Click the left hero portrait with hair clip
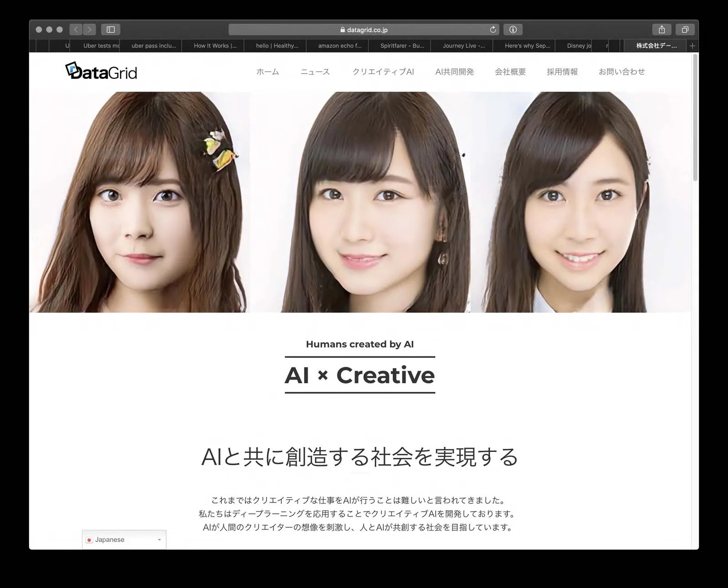Viewport: 728px width, 588px height. (x=139, y=202)
